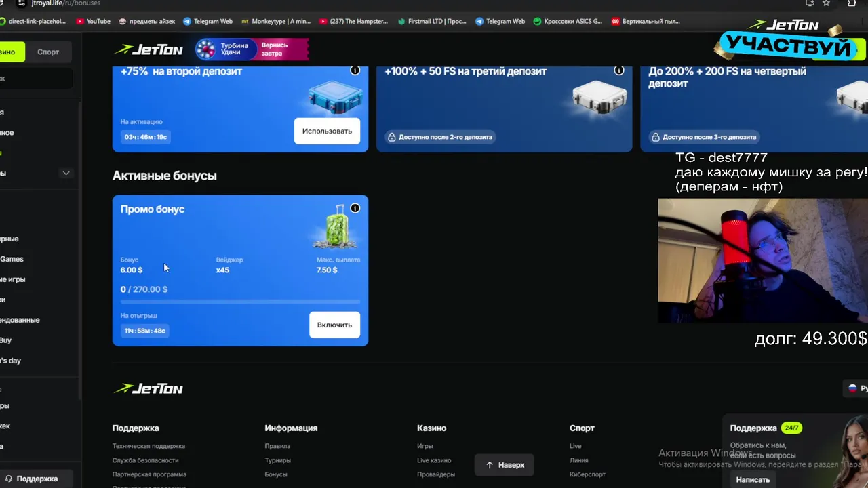Click the webcam stream overlay
The height and width of the screenshot is (488, 868).
coord(763,260)
